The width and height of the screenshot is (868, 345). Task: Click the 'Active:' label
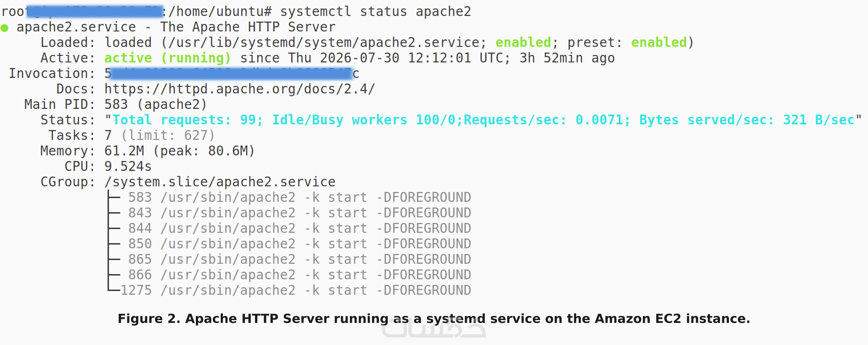pyautogui.click(x=68, y=58)
